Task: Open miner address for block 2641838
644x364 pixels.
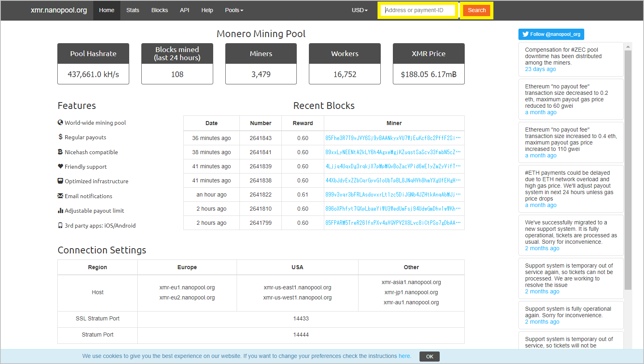Action: 393,180
